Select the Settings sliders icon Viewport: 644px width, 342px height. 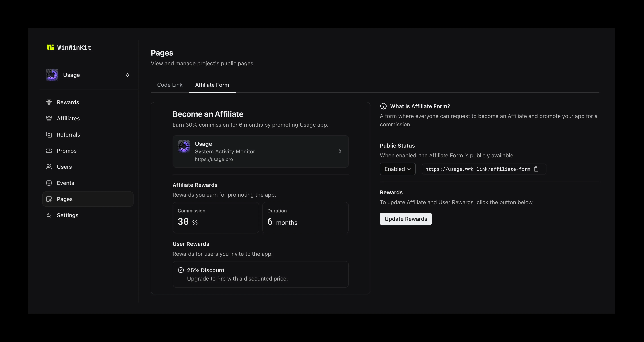pyautogui.click(x=49, y=215)
